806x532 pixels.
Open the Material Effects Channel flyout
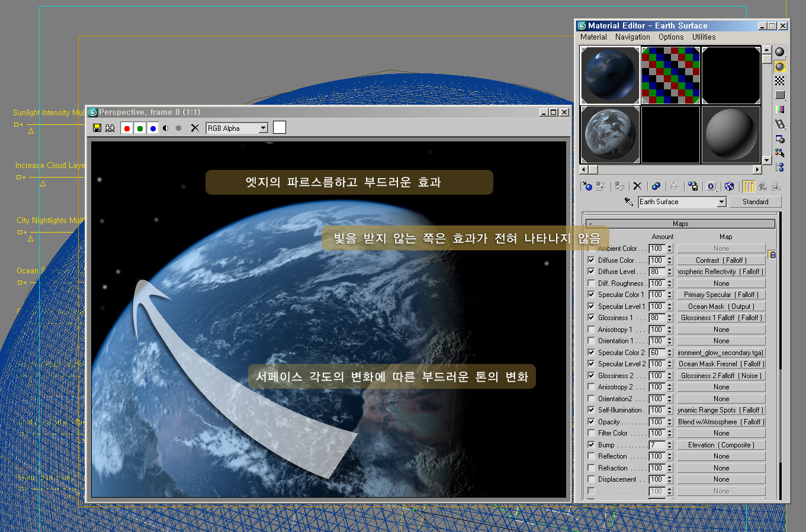click(711, 186)
